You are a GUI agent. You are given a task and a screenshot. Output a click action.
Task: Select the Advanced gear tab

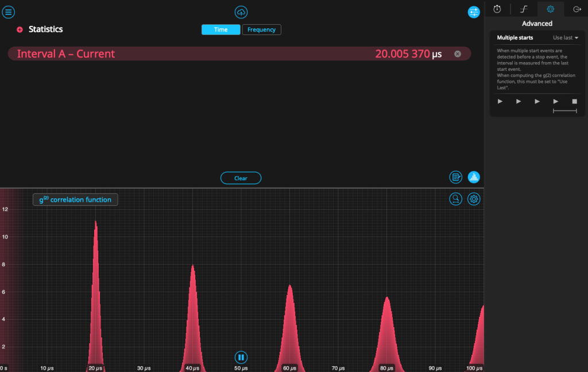click(550, 9)
